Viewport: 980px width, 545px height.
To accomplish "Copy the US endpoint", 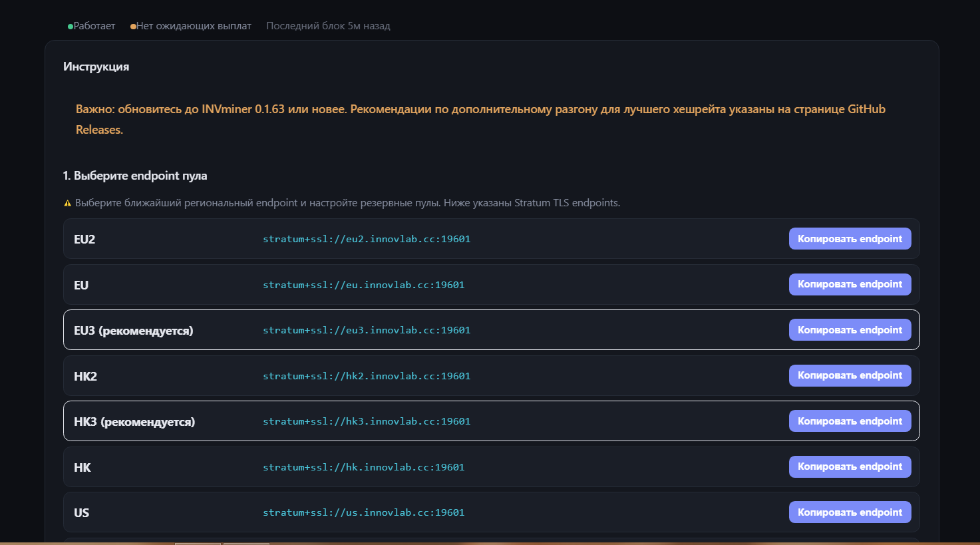I will [x=850, y=512].
